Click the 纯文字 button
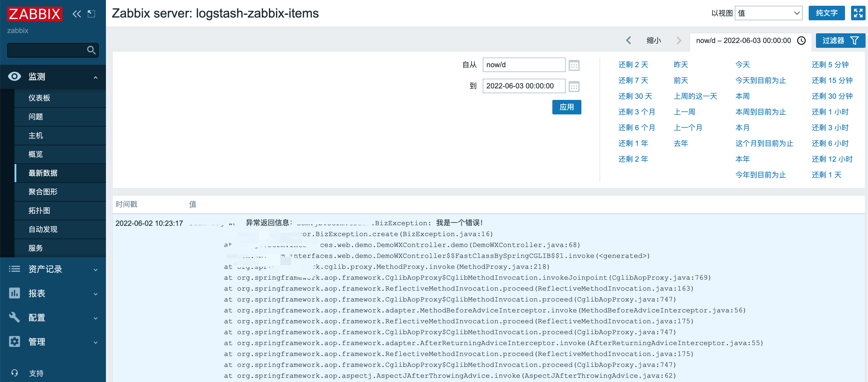This screenshot has height=382, width=868. tap(827, 13)
